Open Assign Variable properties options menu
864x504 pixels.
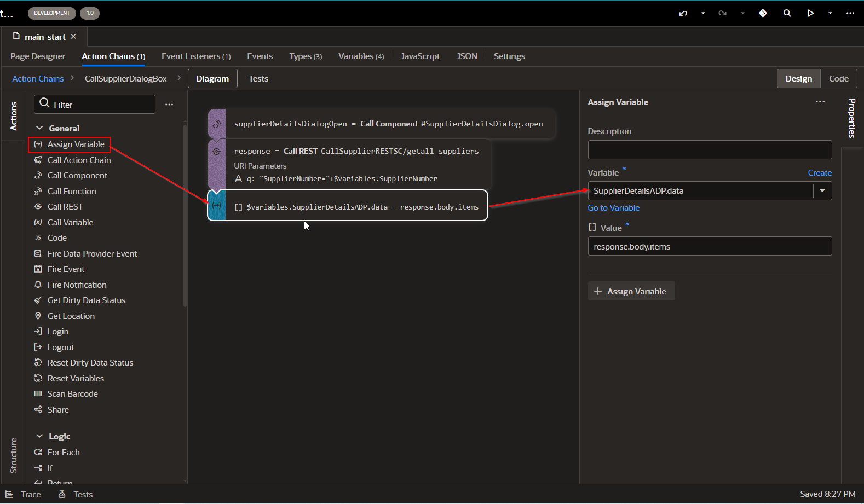[820, 101]
